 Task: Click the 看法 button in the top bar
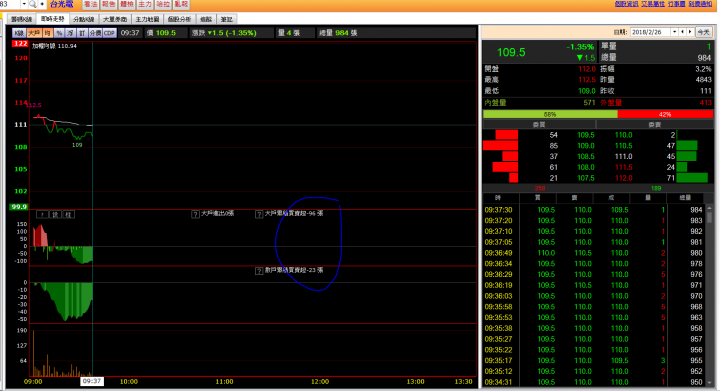pyautogui.click(x=90, y=4)
